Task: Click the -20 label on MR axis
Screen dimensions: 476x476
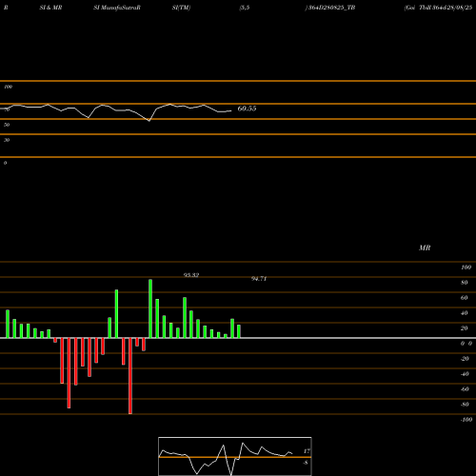Action: pos(465,359)
